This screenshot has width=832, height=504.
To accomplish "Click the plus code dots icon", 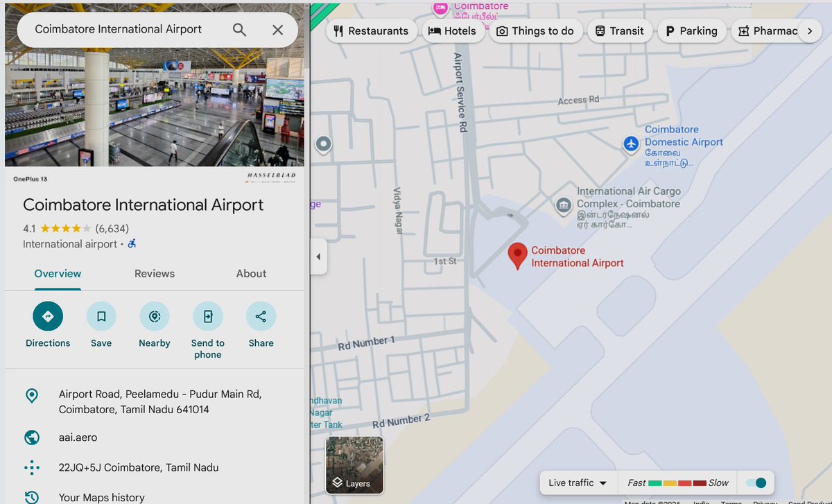I will [x=31, y=467].
